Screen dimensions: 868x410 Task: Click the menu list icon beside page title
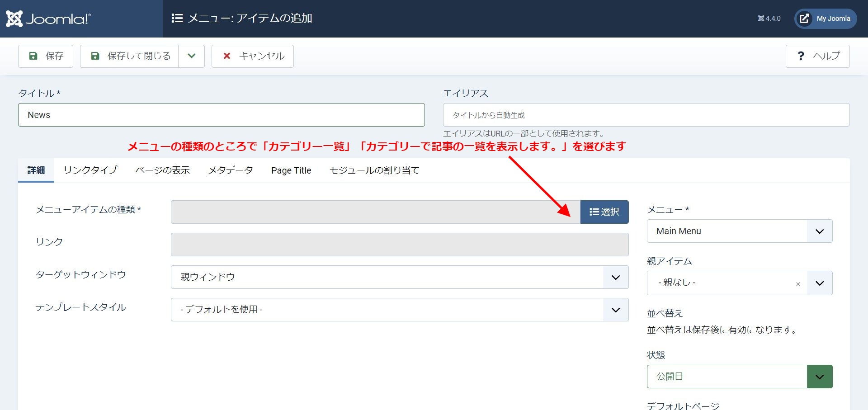[177, 18]
